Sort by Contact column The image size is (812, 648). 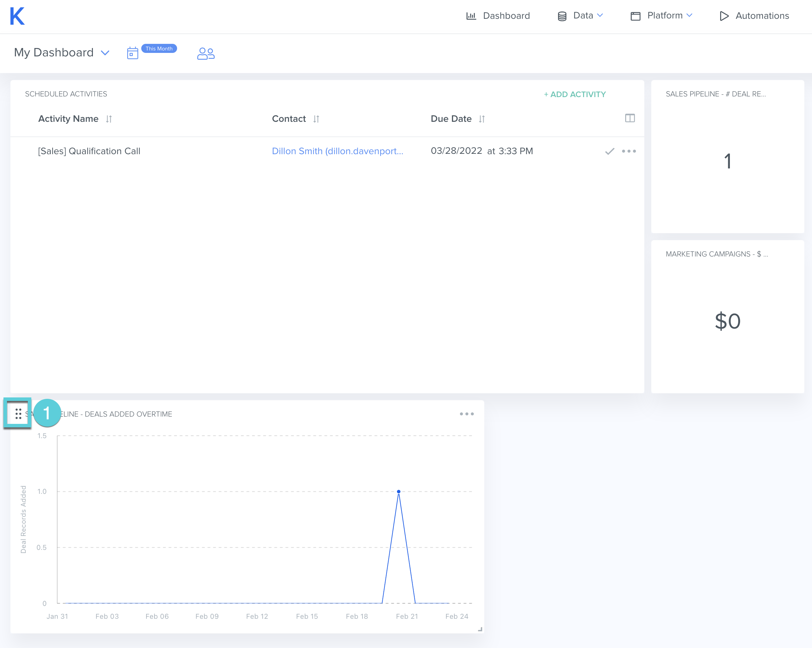pos(316,119)
